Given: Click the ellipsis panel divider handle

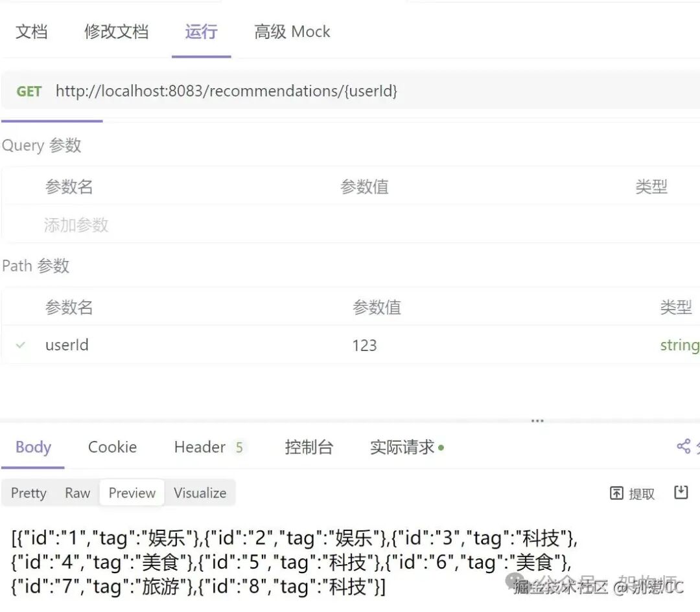Looking at the screenshot, I should pyautogui.click(x=537, y=420).
